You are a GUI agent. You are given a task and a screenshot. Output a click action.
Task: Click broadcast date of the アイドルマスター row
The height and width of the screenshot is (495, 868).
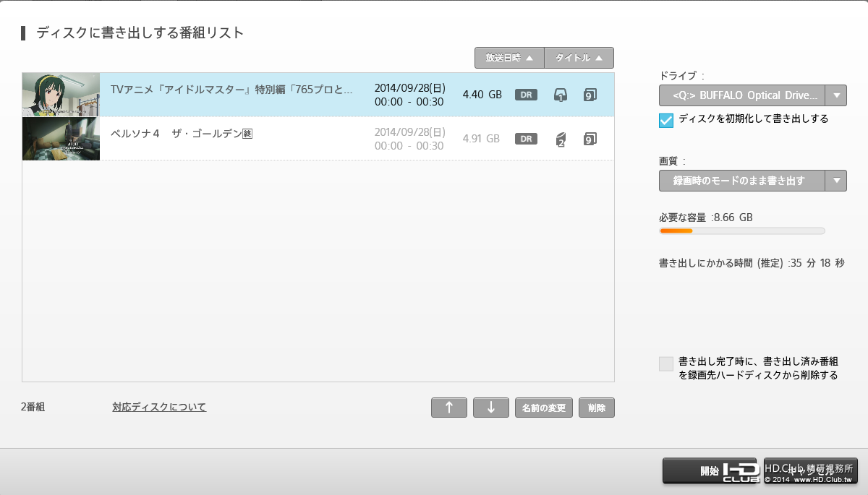409,95
